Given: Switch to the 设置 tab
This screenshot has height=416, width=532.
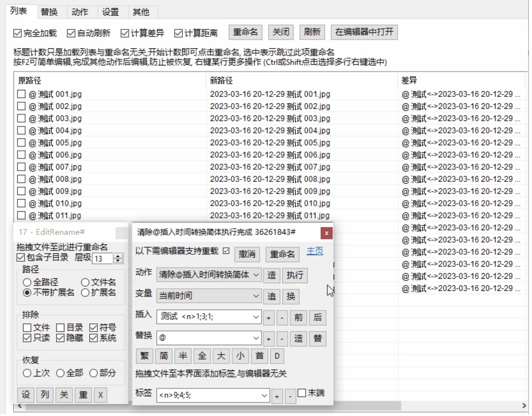Looking at the screenshot, I should (111, 11).
